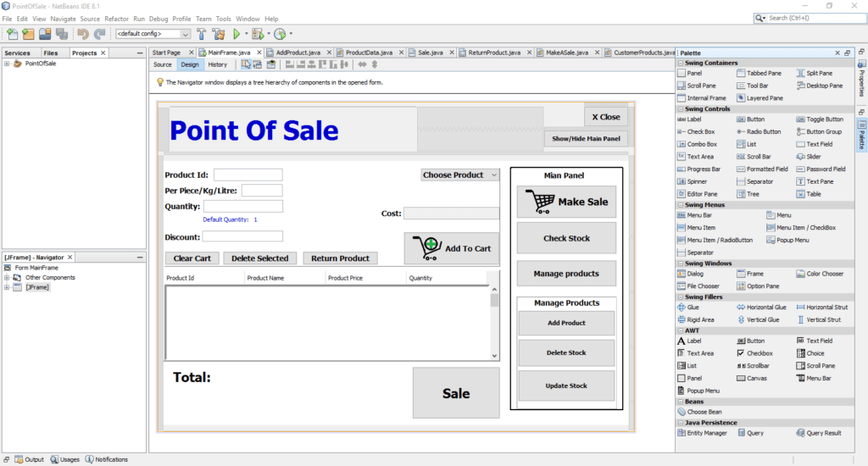Open the Tools menu
The height and width of the screenshot is (466, 868).
point(224,19)
